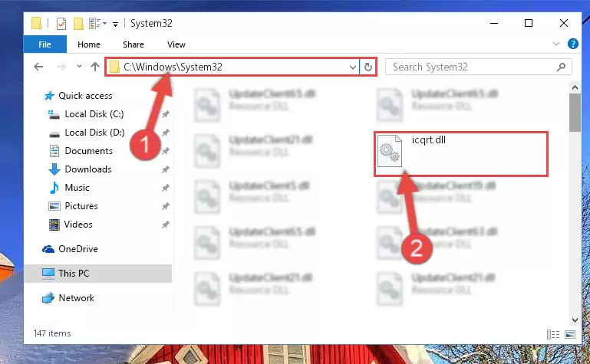Click the Network icon in sidebar
The image size is (590, 364).
tap(48, 298)
